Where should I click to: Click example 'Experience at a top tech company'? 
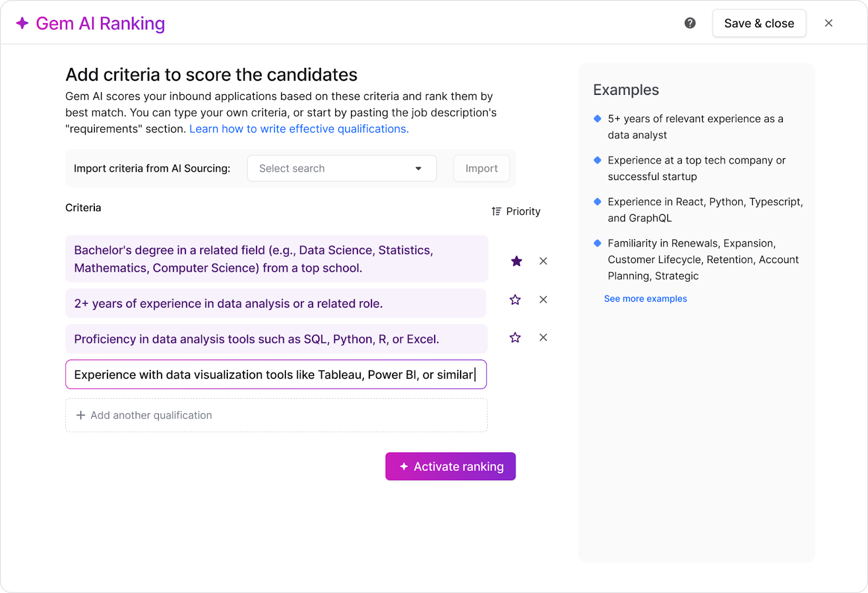pos(697,169)
